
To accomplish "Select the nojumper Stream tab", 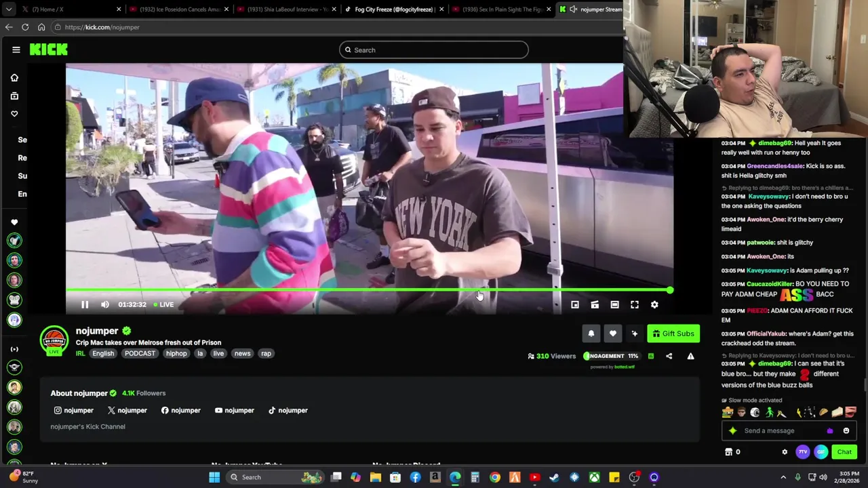I will (x=590, y=9).
